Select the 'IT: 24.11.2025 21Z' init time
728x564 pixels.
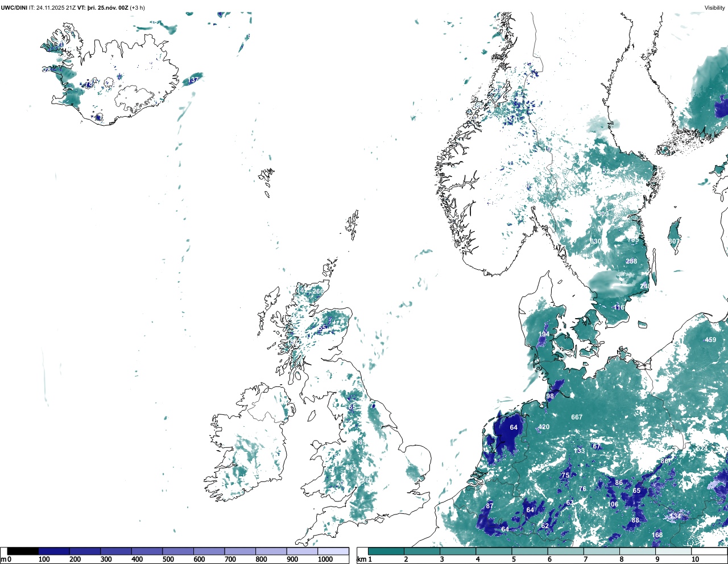pyautogui.click(x=52, y=7)
